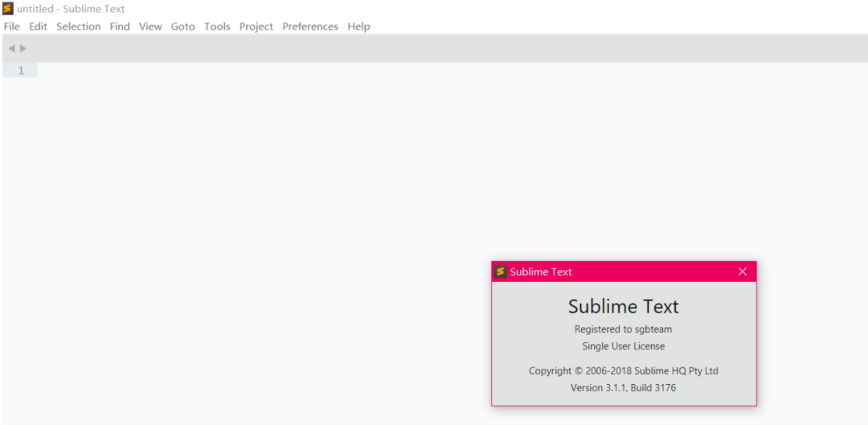Image resolution: width=868 pixels, height=425 pixels.
Task: Open the Preferences menu
Action: click(310, 27)
